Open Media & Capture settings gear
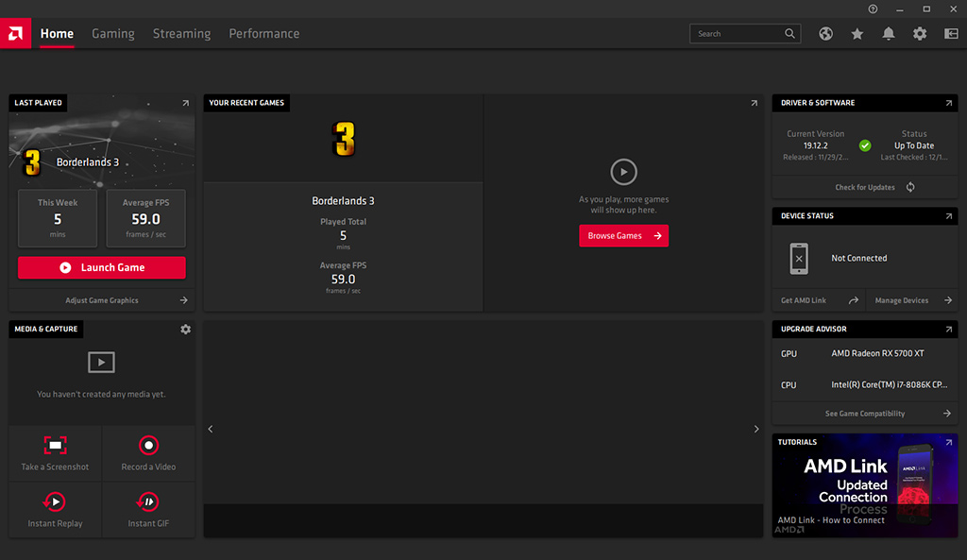 pos(186,330)
